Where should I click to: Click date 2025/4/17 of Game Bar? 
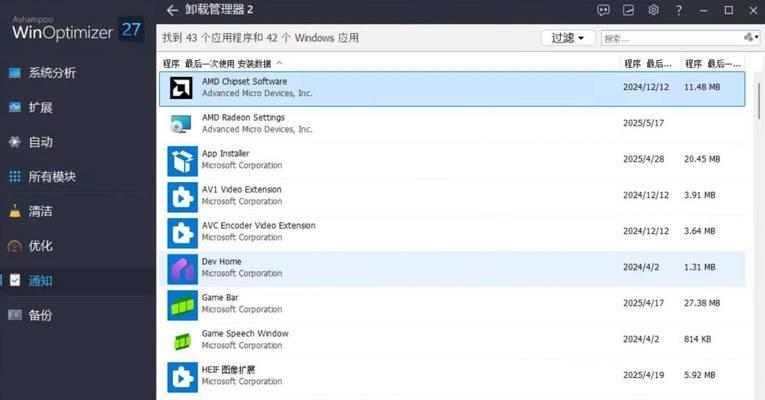pos(643,303)
